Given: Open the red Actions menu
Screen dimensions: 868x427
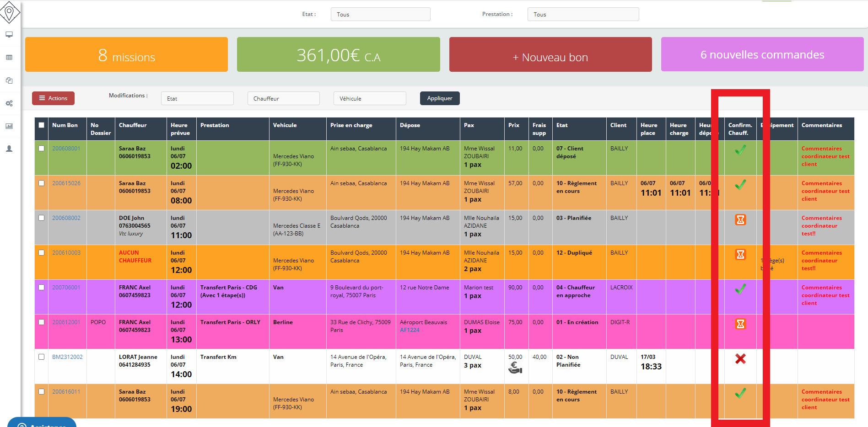Looking at the screenshot, I should tap(53, 98).
